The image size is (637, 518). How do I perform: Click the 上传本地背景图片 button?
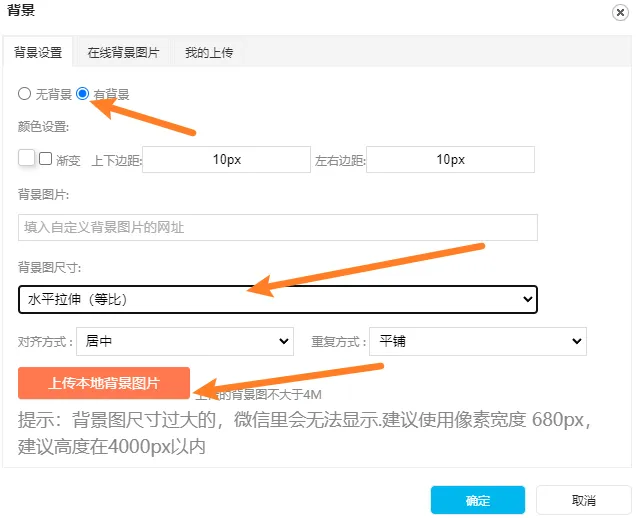104,383
